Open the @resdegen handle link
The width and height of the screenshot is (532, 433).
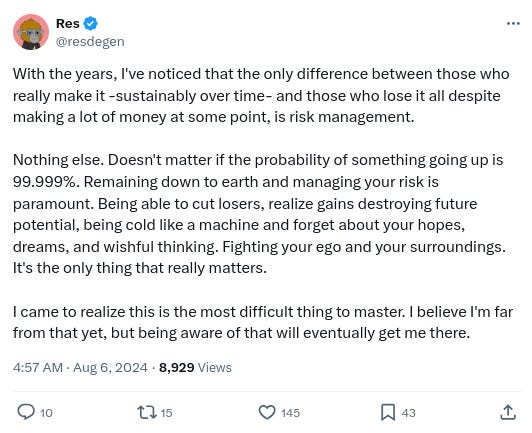tap(90, 42)
